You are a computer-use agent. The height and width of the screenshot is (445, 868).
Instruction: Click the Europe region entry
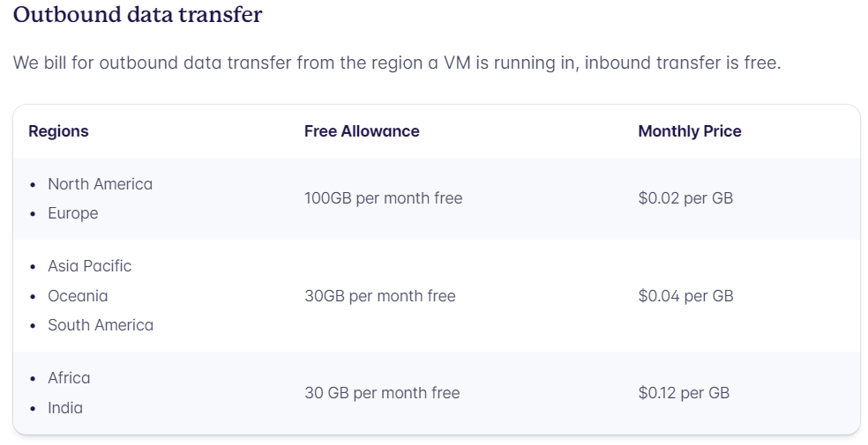tap(73, 213)
